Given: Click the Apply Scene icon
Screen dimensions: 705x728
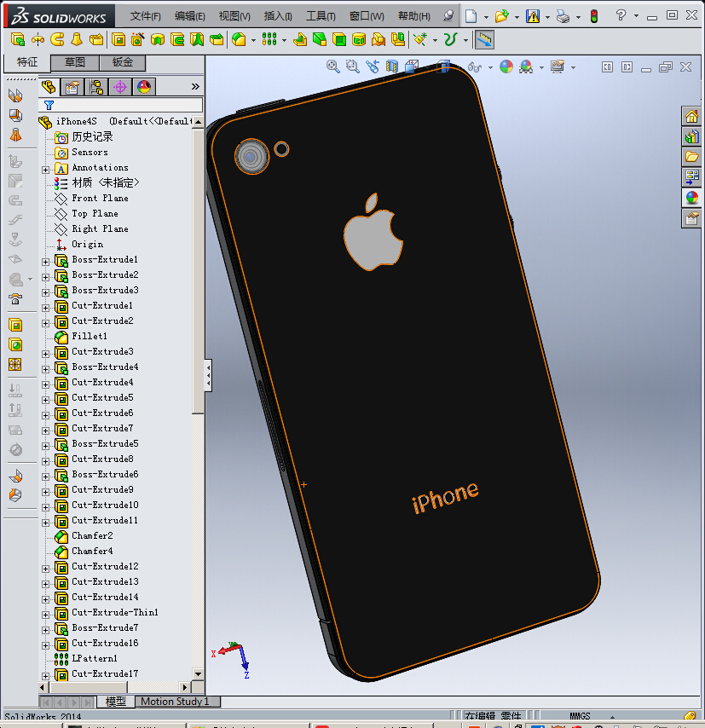Looking at the screenshot, I should pos(526,66).
